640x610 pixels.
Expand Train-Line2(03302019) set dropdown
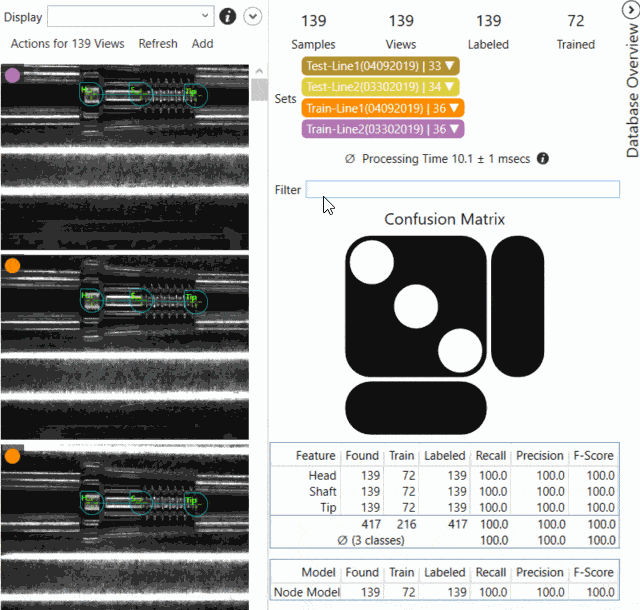point(456,129)
